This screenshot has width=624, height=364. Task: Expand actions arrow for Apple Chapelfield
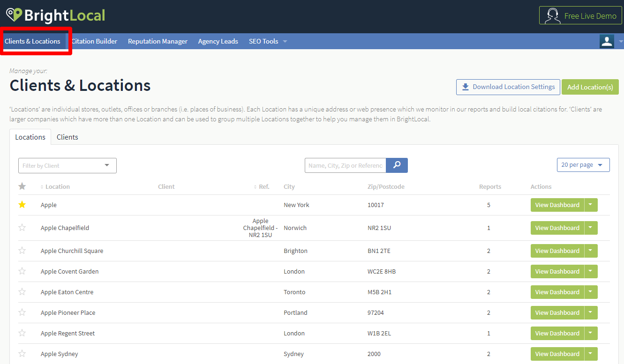coord(591,228)
